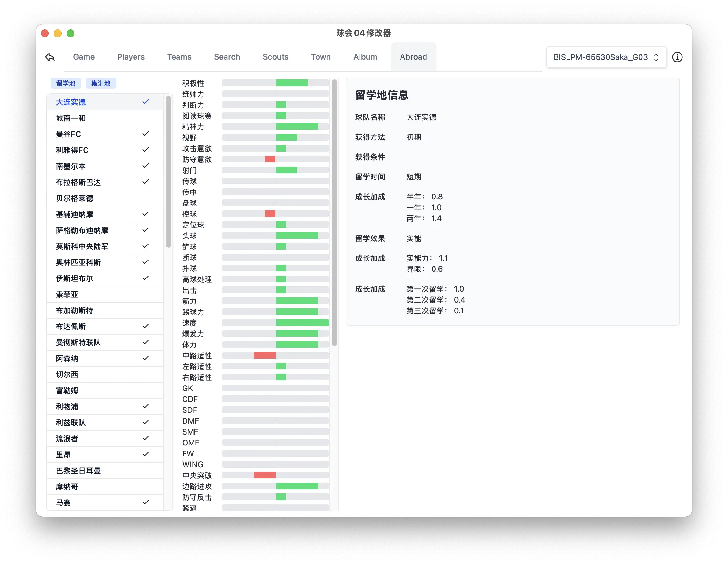Image resolution: width=728 pixels, height=564 pixels.
Task: Click the undo arrow icon
Action: coord(50,57)
